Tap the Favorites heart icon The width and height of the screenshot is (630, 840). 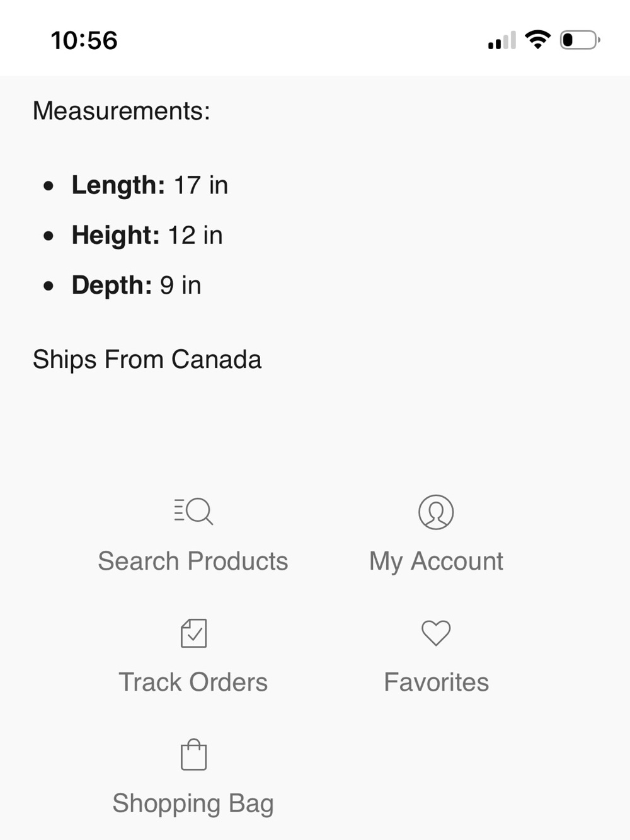point(436,633)
